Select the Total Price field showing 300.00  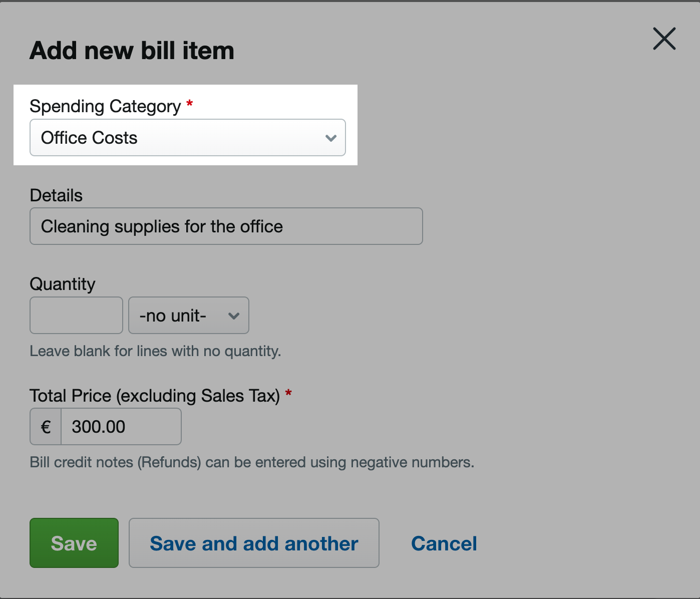pyautogui.click(x=121, y=427)
